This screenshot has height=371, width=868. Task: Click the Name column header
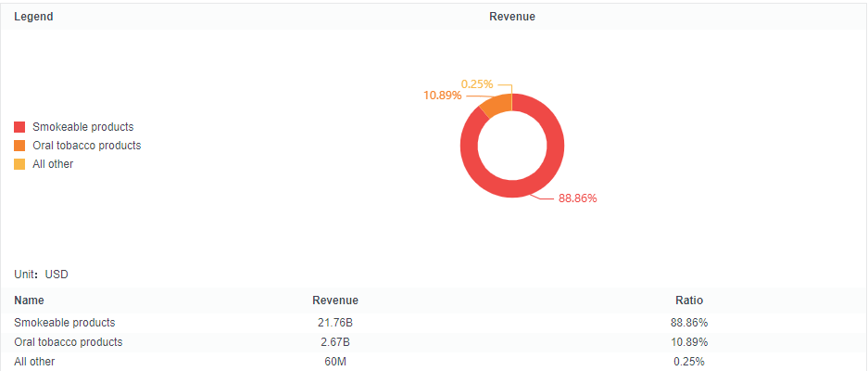pyautogui.click(x=30, y=300)
